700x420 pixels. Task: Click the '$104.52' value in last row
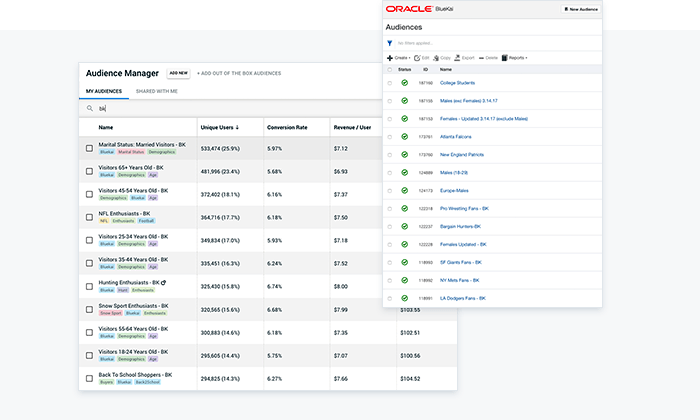(x=410, y=379)
